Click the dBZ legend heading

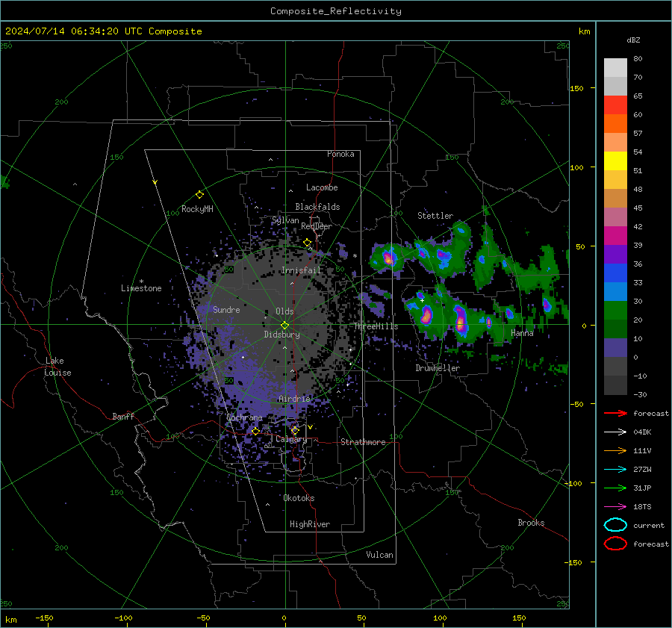tap(633, 40)
